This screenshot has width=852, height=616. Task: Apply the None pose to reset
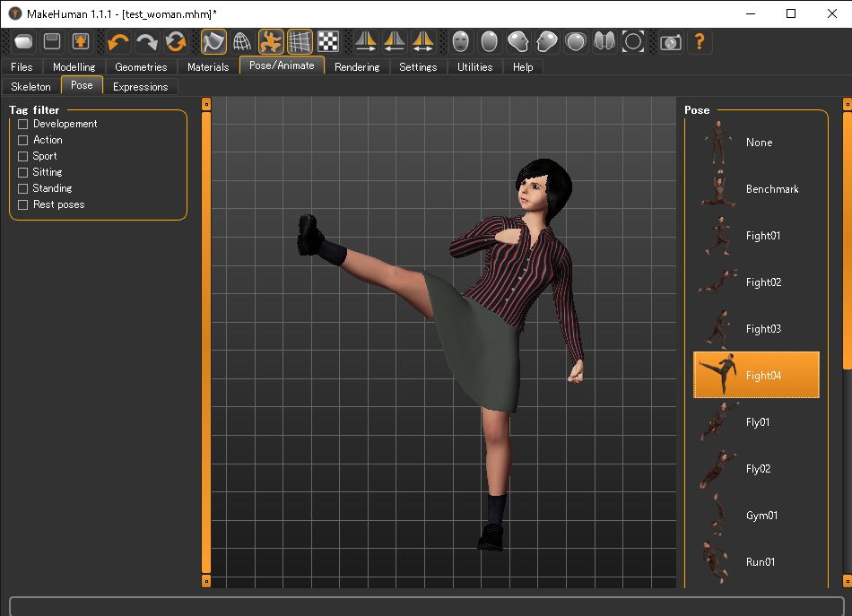(759, 143)
